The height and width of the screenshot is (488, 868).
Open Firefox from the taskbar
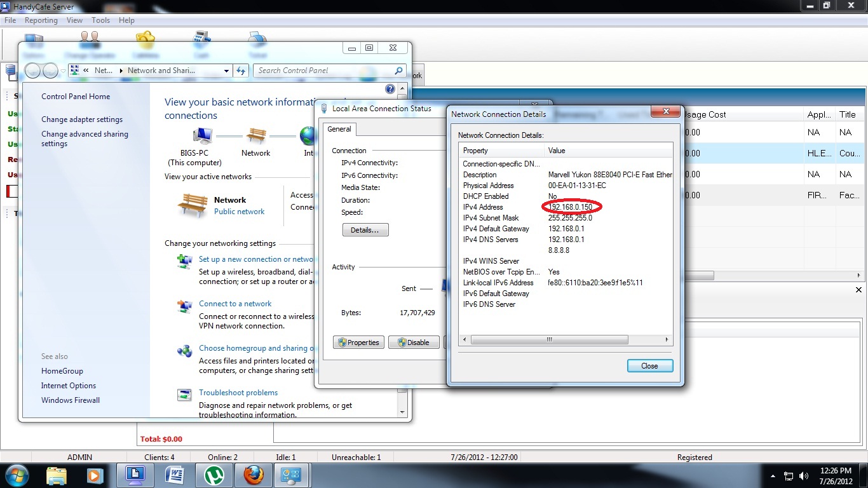(253, 475)
